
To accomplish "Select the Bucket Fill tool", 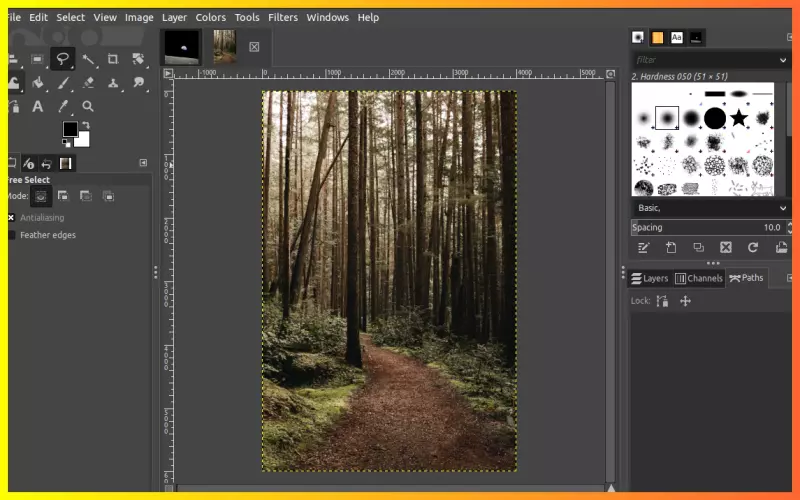I will [x=38, y=83].
